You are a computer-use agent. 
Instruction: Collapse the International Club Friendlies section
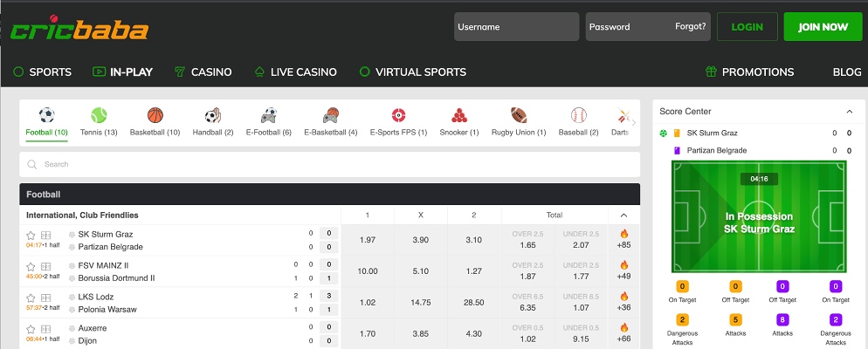point(623,215)
